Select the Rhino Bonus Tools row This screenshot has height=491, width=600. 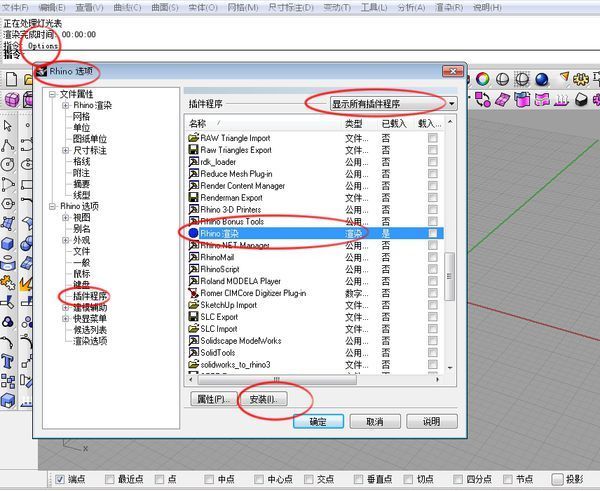click(316, 221)
